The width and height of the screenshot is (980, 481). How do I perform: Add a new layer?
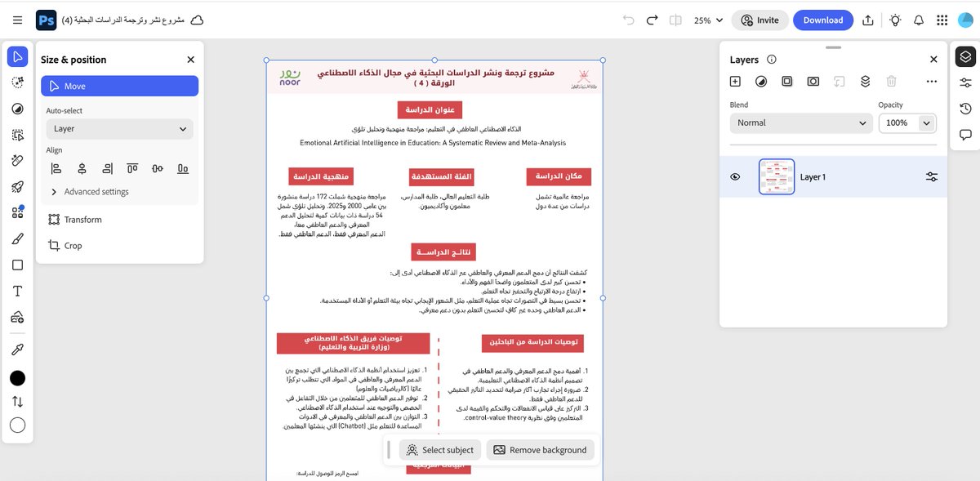point(735,82)
